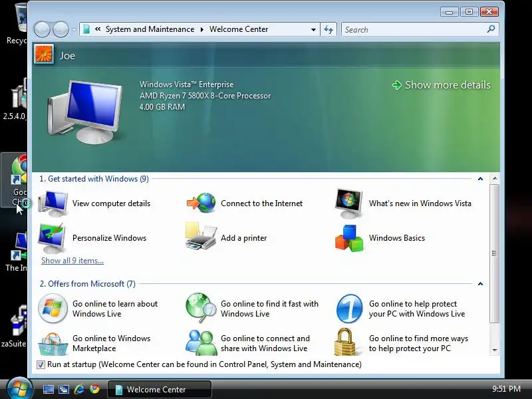Click the Add a printer icon
The image size is (532, 399).
201,237
